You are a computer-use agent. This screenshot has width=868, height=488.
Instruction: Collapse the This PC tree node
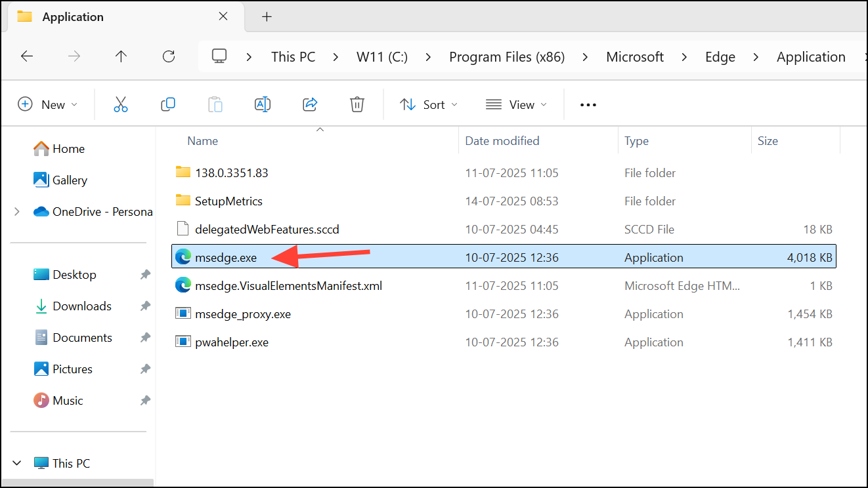18,463
